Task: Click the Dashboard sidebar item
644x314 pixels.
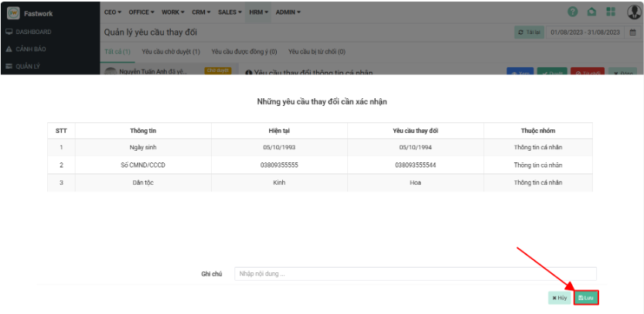Action: pos(31,32)
